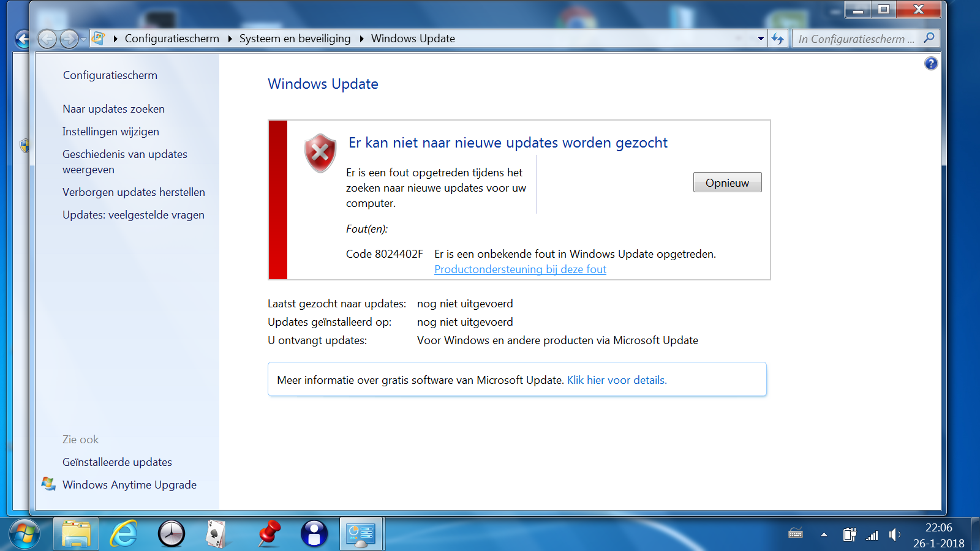Open the recent pages dropdown arrow
The width and height of the screenshot is (980, 551).
coord(84,39)
